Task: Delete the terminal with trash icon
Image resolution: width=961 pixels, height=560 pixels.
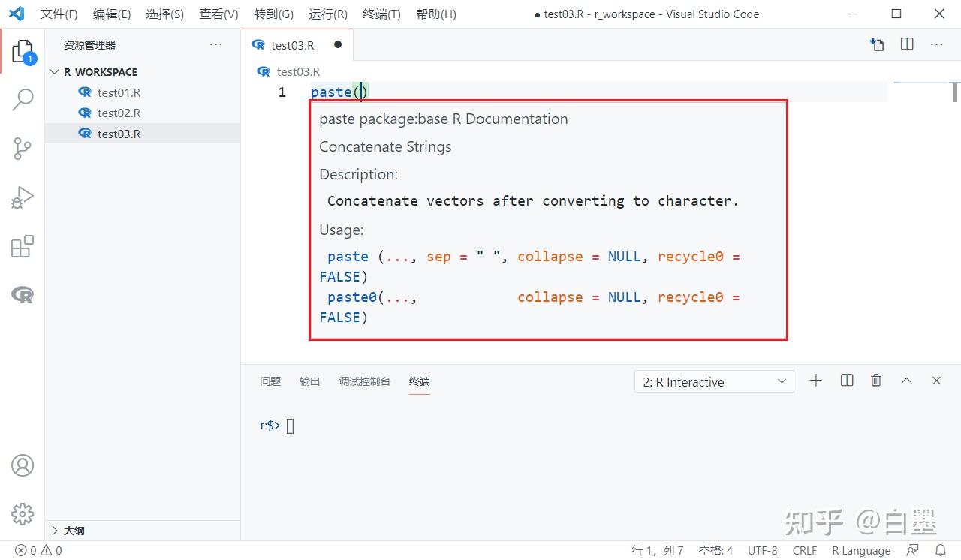Action: pyautogui.click(x=876, y=381)
